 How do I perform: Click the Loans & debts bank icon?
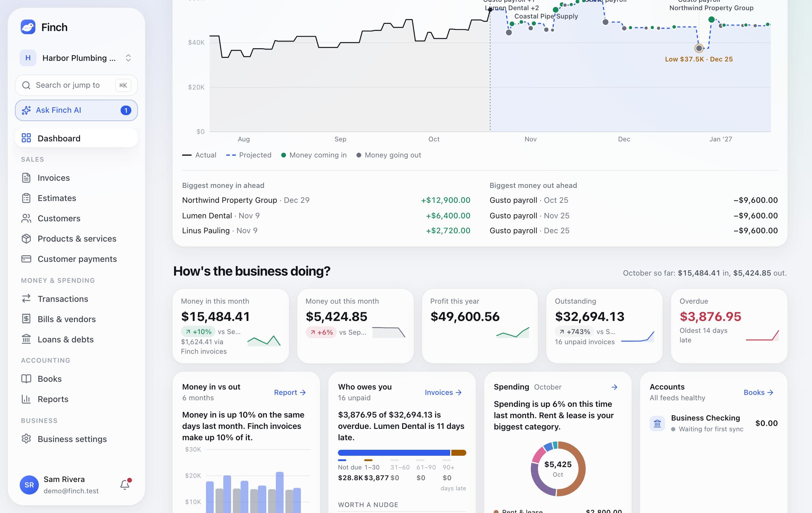(x=26, y=339)
